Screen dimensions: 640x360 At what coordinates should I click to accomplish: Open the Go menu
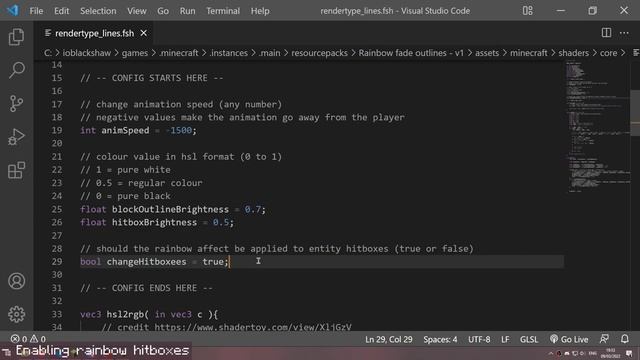coord(163,11)
